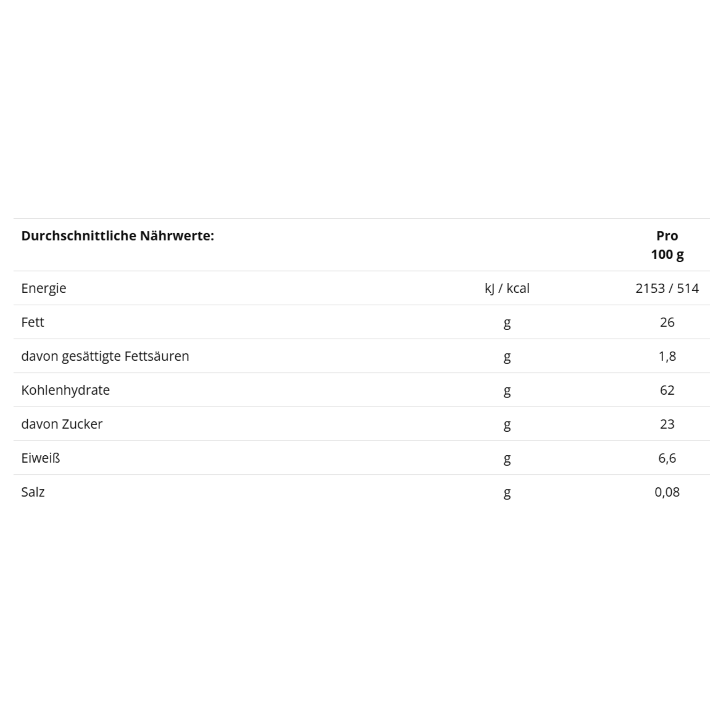The width and height of the screenshot is (728, 728).
Task: Select the Fett row label
Action: (x=33, y=323)
